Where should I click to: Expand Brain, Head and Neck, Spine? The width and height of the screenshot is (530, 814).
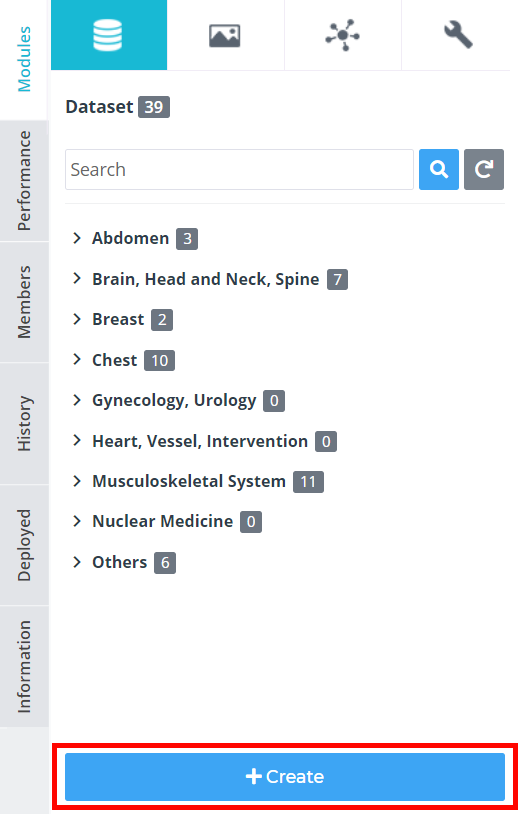click(x=77, y=279)
